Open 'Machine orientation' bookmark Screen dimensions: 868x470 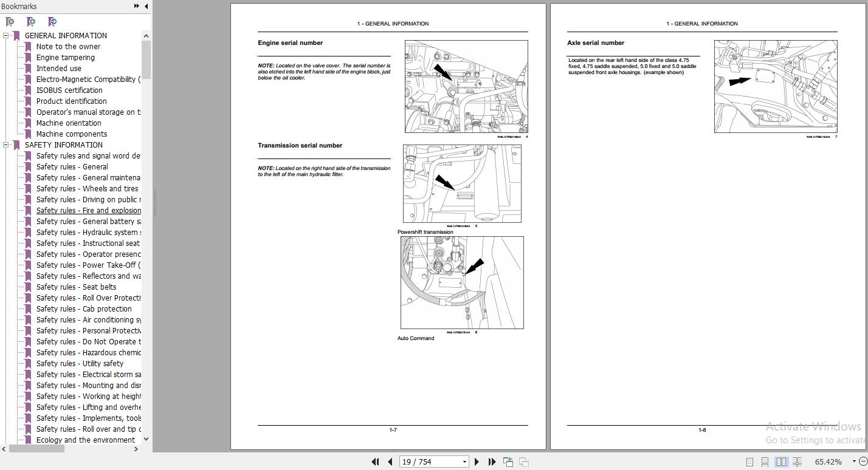pos(69,123)
